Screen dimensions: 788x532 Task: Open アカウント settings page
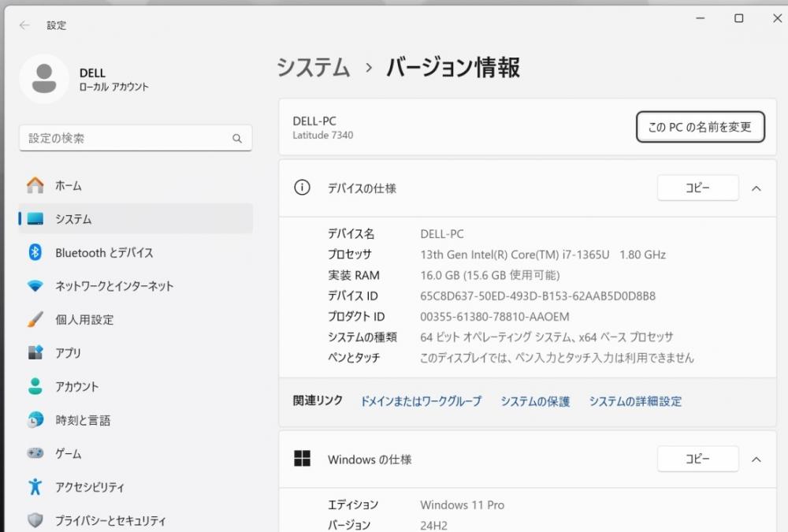136,387
